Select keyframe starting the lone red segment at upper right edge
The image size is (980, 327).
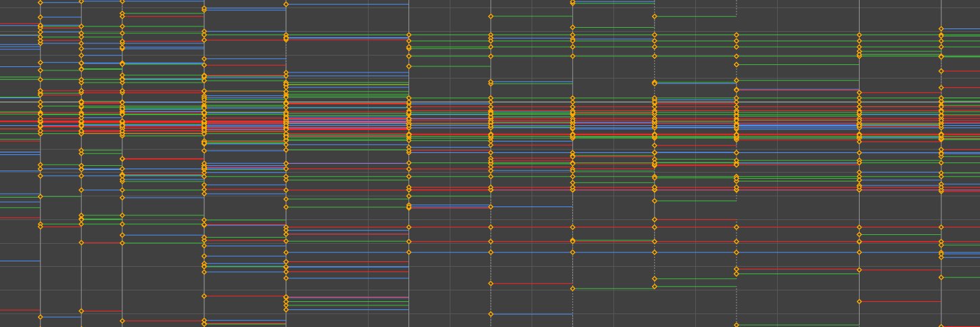pos(941,70)
